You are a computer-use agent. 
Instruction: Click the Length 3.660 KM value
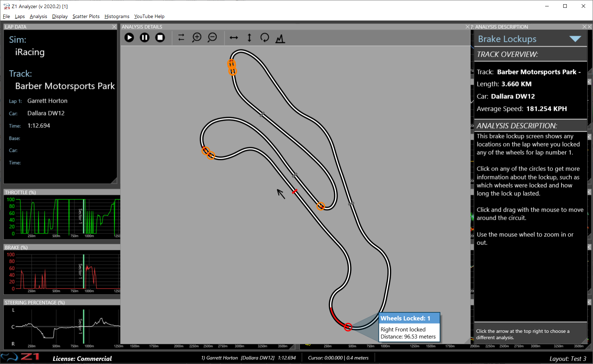pyautogui.click(x=516, y=84)
